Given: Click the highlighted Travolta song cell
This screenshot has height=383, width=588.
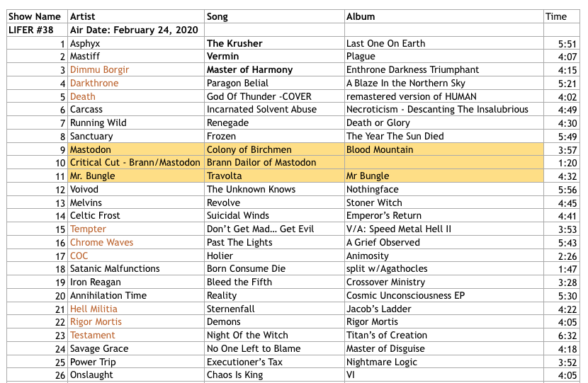Looking at the screenshot, I should [224, 176].
